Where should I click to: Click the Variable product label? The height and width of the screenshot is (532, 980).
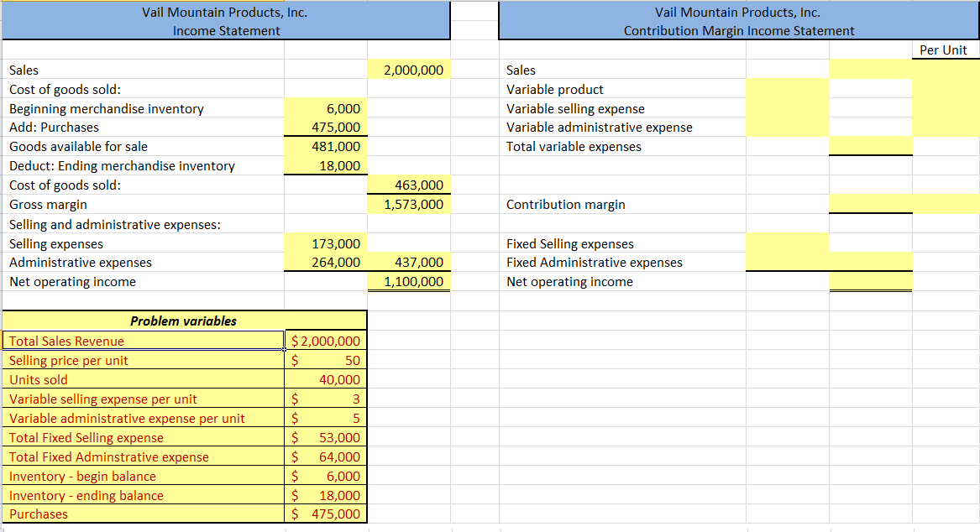click(555, 89)
